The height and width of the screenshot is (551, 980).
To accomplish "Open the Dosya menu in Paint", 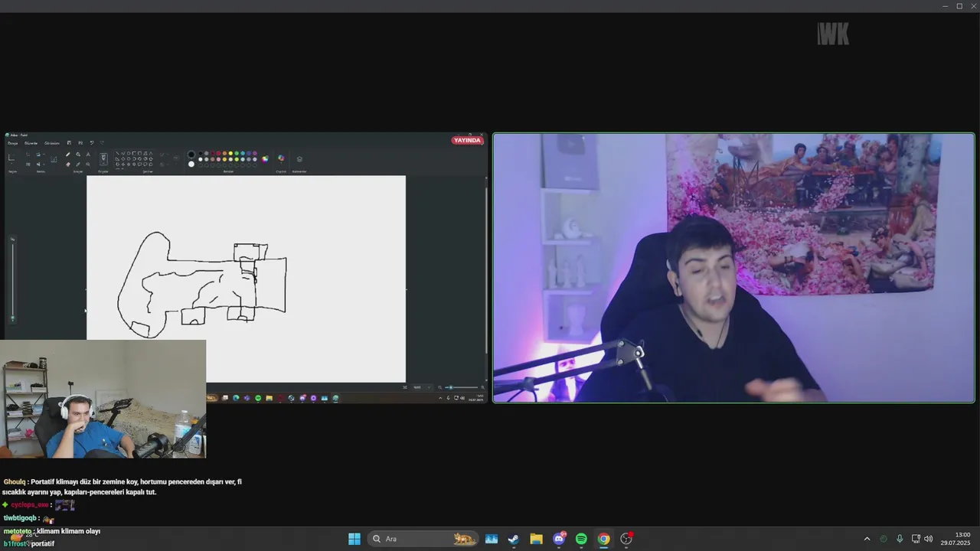I will pos(12,143).
